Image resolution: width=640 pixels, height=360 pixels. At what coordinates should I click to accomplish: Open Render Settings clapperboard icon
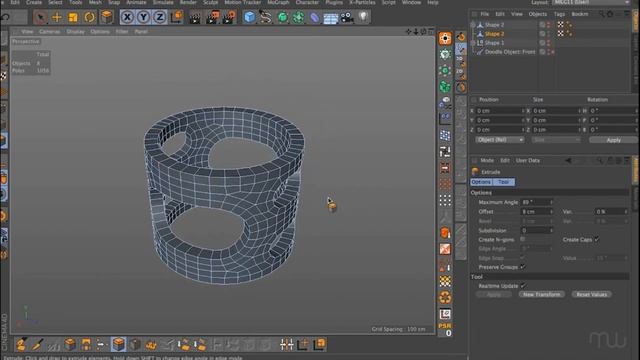pos(229,17)
